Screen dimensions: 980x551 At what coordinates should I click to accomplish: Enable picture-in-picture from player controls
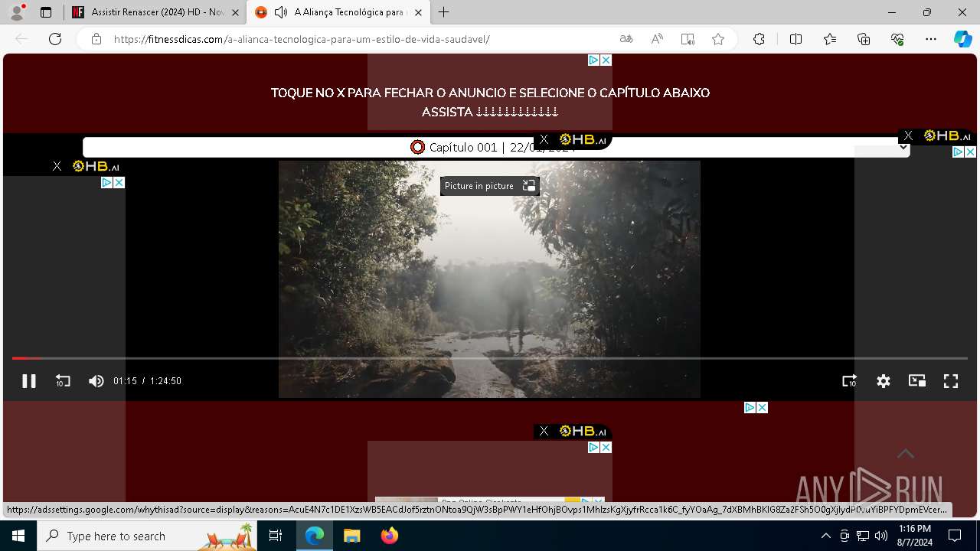(x=917, y=381)
